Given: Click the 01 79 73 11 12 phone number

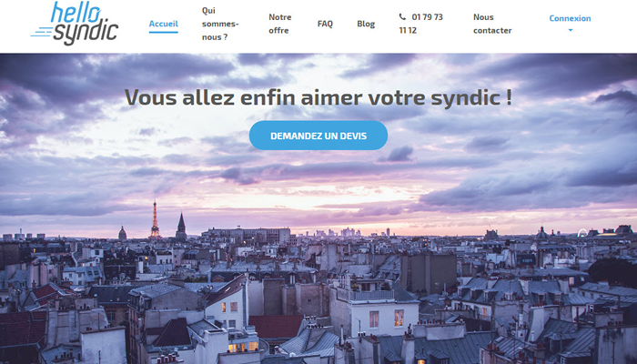Looking at the screenshot, I should tap(420, 24).
